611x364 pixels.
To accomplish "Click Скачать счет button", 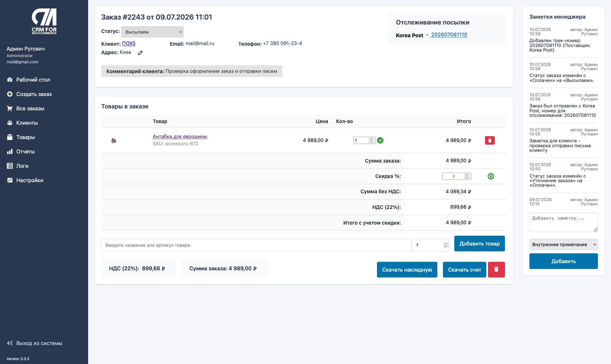I will tap(464, 270).
